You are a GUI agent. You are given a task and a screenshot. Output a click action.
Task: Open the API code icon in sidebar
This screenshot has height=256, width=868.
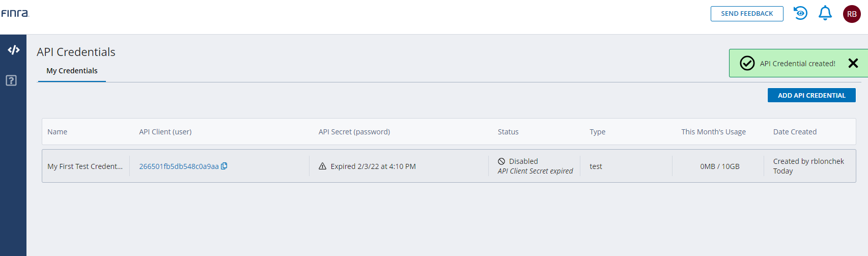13,50
